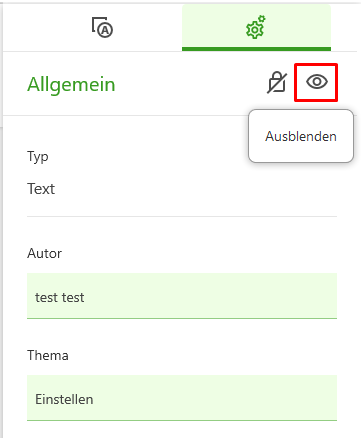Click the Text type value
The image size is (361, 438).
click(41, 189)
